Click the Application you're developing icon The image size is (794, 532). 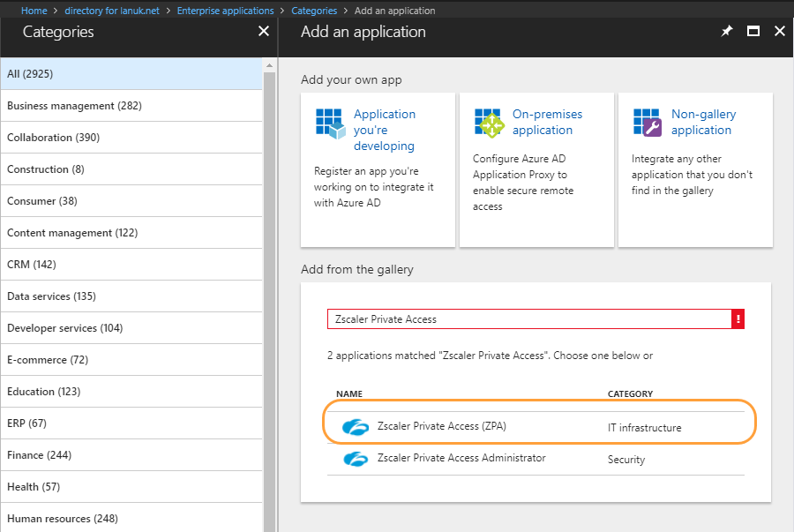click(x=330, y=124)
